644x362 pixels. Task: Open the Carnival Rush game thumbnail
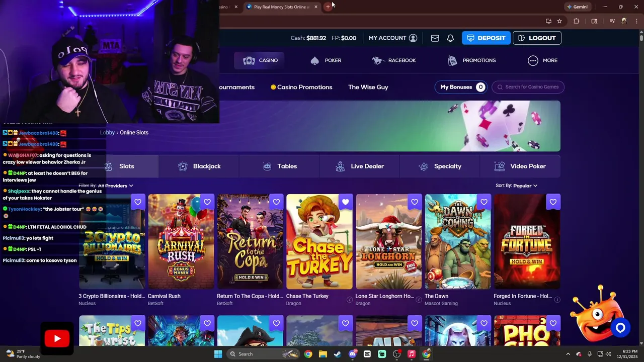tap(181, 242)
